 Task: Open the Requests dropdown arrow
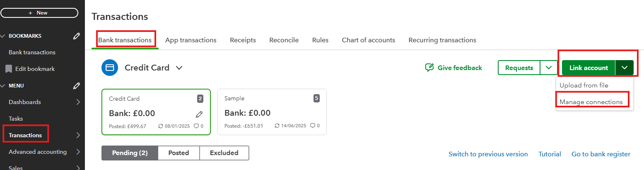pyautogui.click(x=549, y=68)
